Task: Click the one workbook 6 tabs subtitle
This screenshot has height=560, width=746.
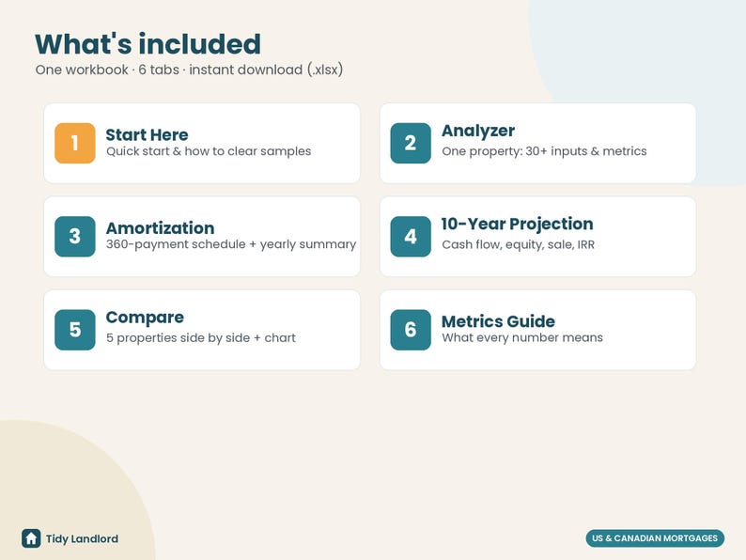Action: pyautogui.click(x=189, y=70)
